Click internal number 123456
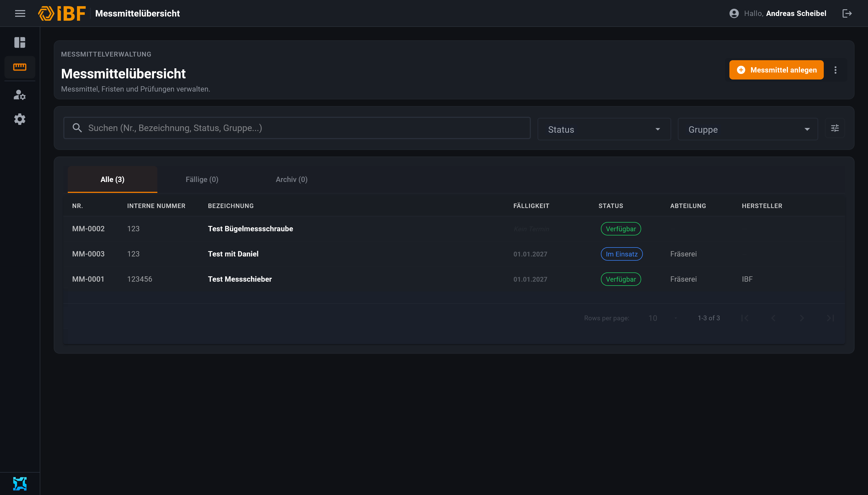This screenshot has height=495, width=868. point(139,279)
